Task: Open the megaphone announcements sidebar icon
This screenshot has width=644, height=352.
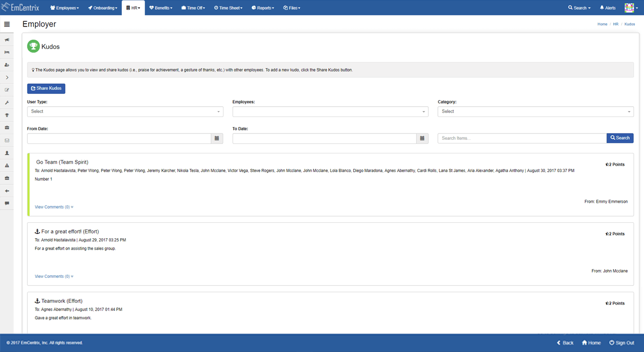Action: click(x=7, y=40)
